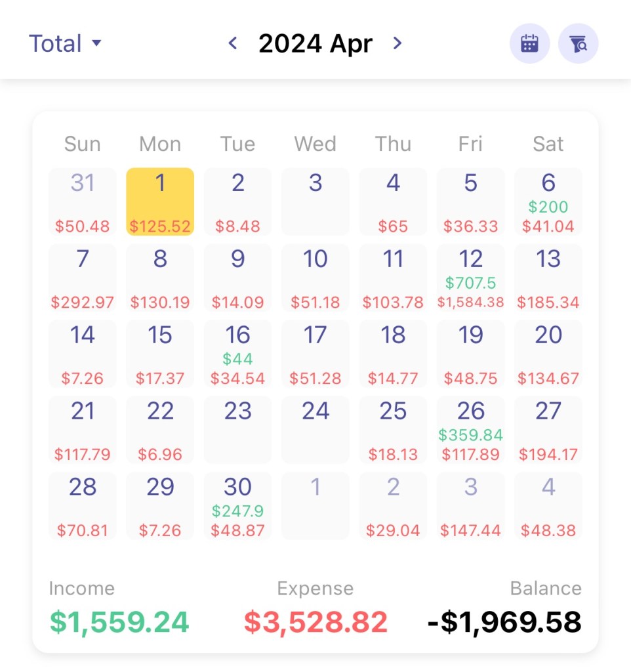The height and width of the screenshot is (672, 631).
Task: Select April 26 calendar day
Action: click(470, 430)
